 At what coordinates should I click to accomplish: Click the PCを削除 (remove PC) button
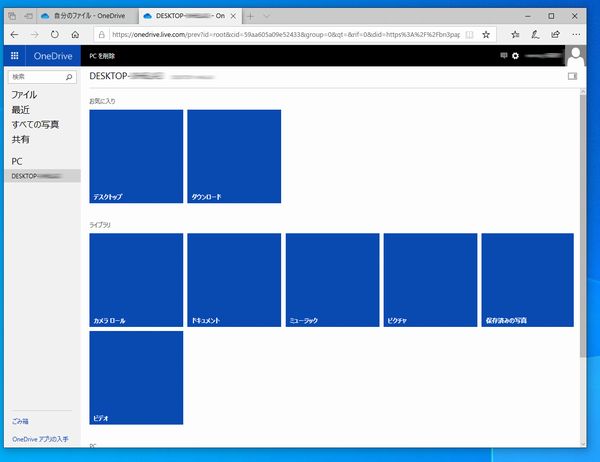[102, 56]
